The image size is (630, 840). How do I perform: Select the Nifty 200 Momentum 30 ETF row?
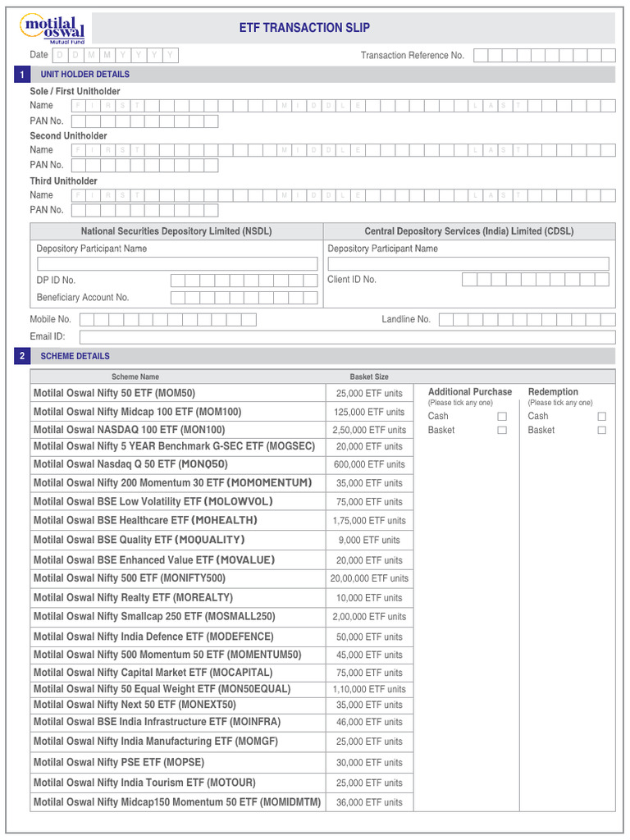pyautogui.click(x=221, y=483)
